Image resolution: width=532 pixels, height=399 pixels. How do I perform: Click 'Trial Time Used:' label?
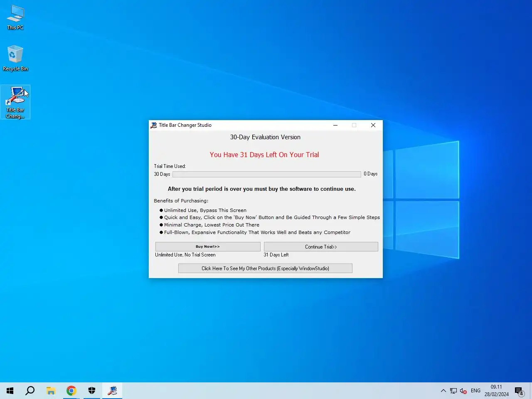(x=170, y=166)
